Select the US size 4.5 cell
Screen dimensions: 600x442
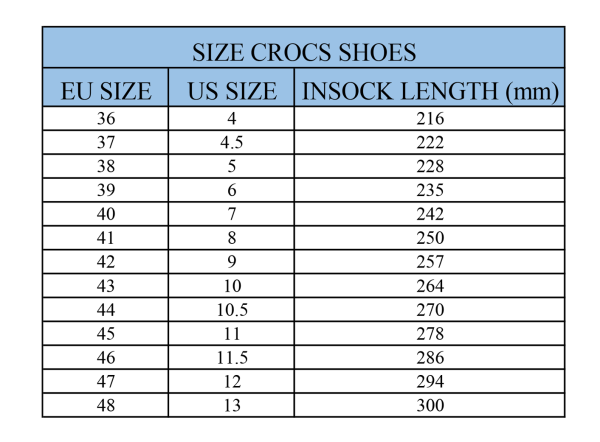232,142
